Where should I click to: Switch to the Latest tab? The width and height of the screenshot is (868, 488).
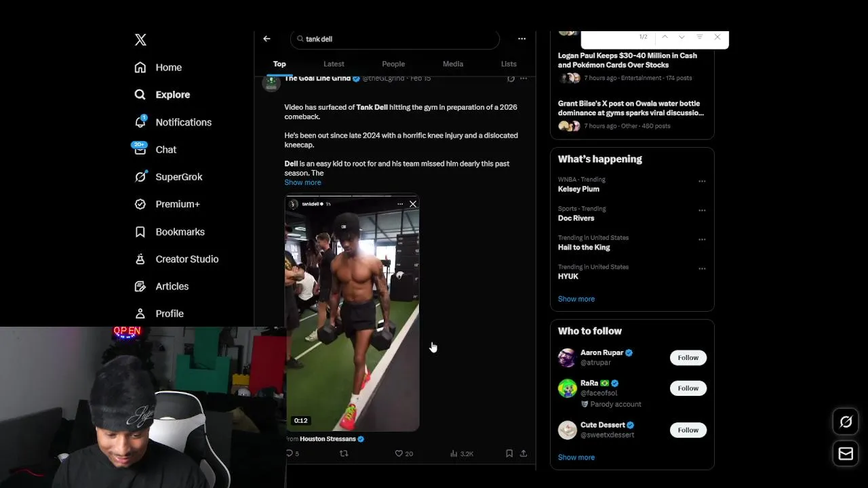click(334, 64)
